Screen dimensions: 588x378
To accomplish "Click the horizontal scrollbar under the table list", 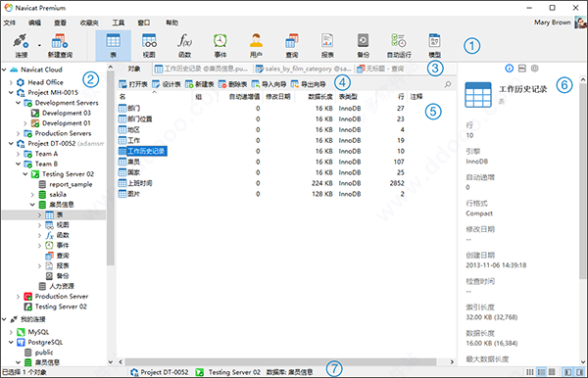I will [280, 362].
